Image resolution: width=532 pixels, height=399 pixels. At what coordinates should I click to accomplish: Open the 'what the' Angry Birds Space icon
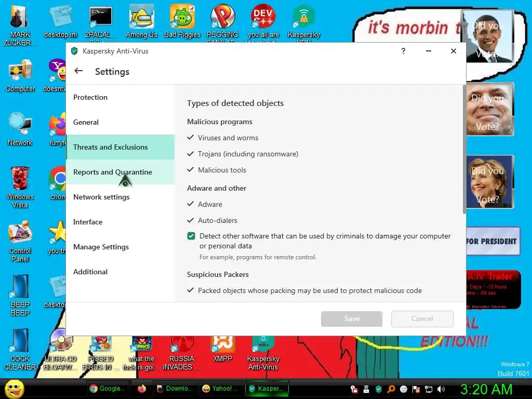point(141,352)
